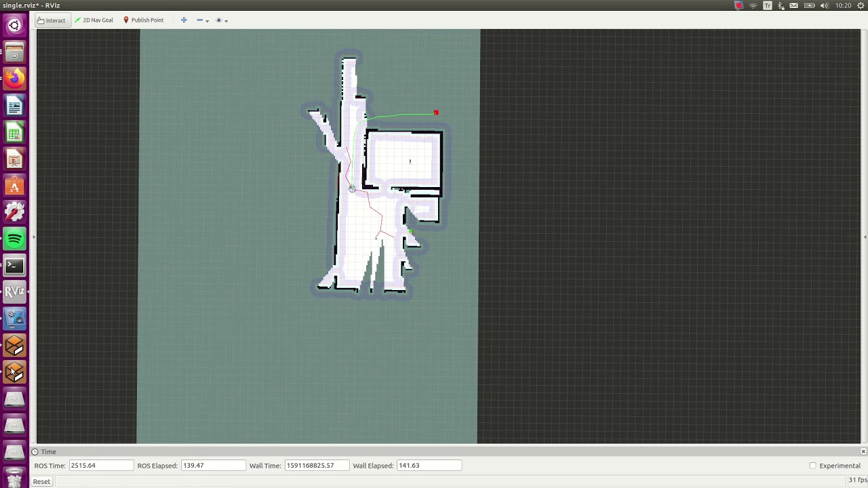The height and width of the screenshot is (488, 868).
Task: Click the ROS Elapsed field
Action: (x=213, y=466)
